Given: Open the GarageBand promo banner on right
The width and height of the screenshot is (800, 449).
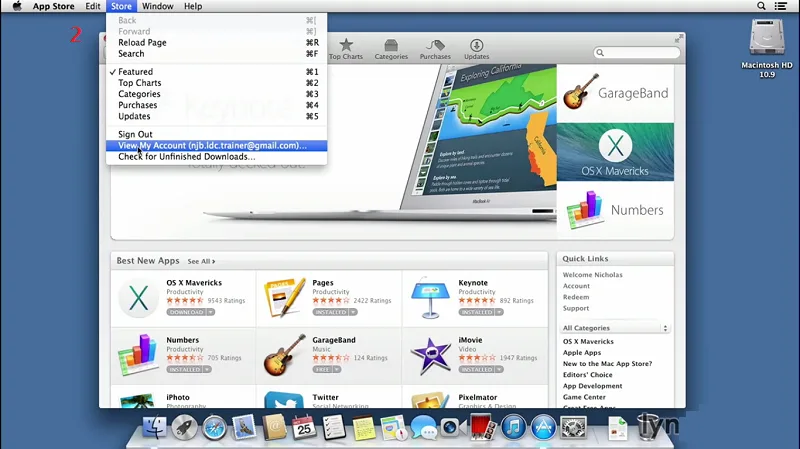Looking at the screenshot, I should pos(615,93).
